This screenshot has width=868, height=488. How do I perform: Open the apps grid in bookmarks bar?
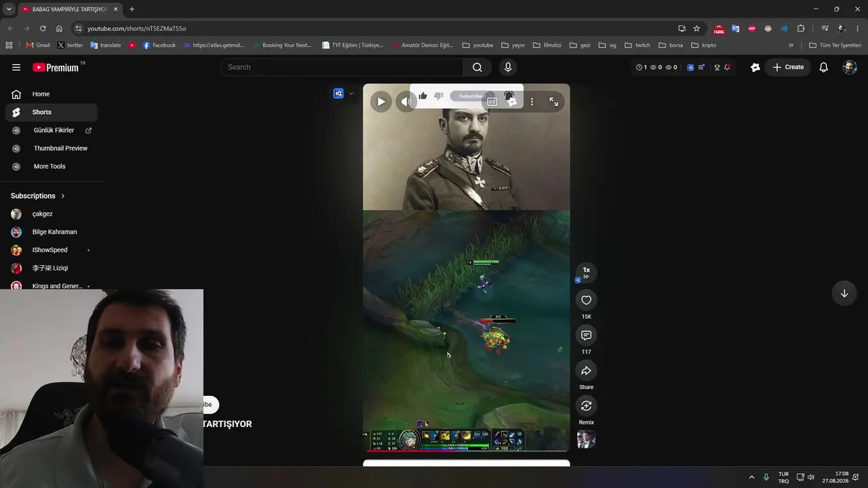pyautogui.click(x=9, y=45)
